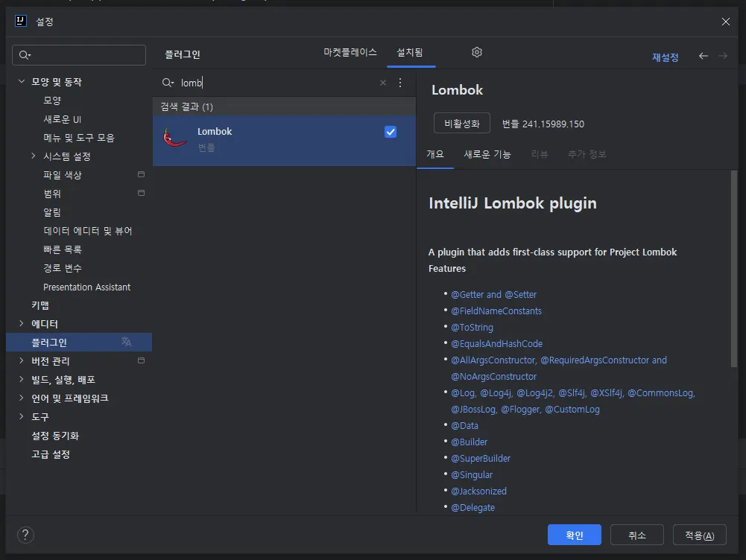Click the IntelliJ logo icon in title bar
746x560 pixels.
pos(20,21)
